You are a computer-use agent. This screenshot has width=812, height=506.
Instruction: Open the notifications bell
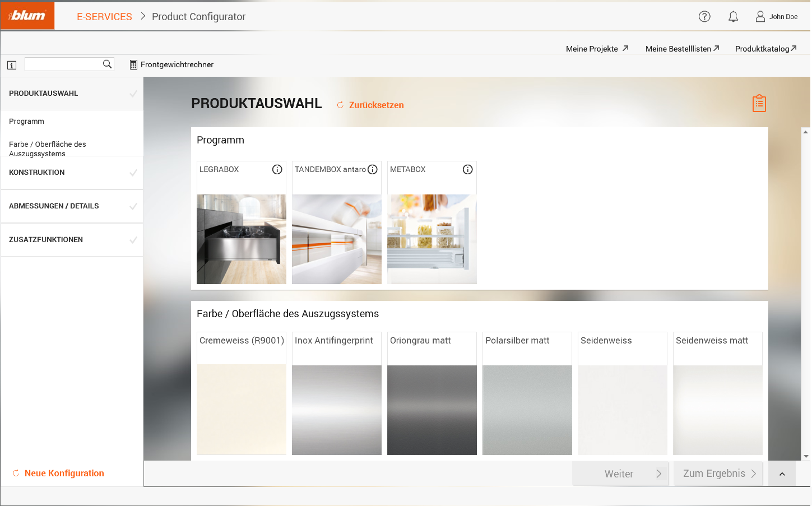point(733,17)
